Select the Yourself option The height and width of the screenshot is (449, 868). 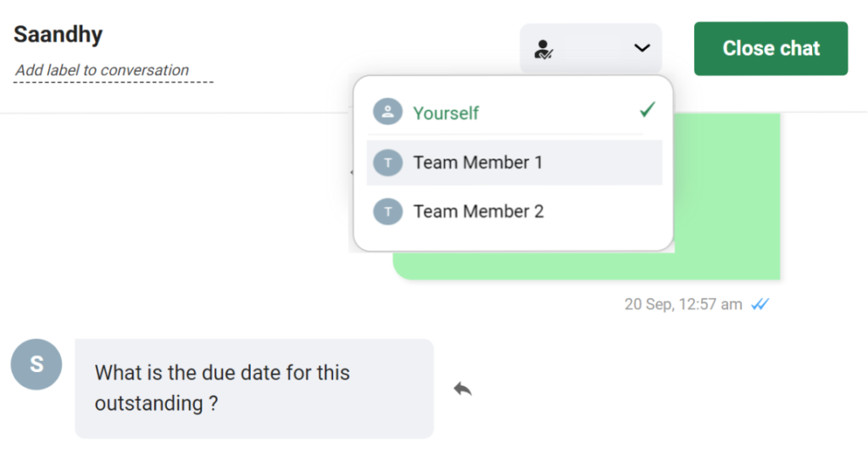click(x=515, y=112)
